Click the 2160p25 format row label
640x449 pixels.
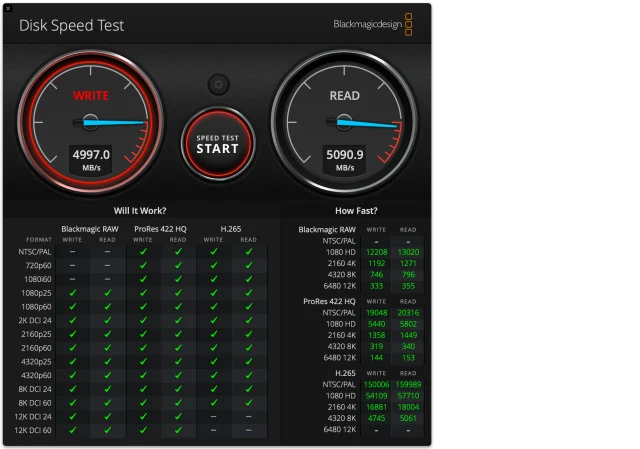coord(36,334)
